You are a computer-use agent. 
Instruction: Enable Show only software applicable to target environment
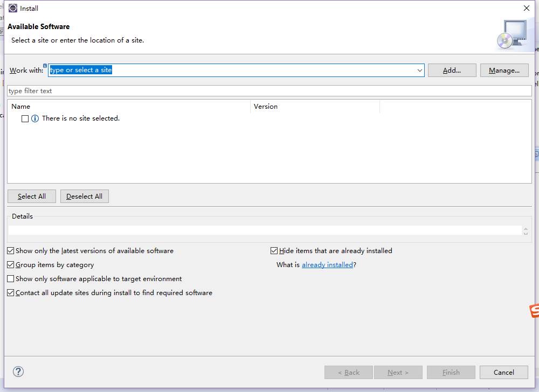11,279
